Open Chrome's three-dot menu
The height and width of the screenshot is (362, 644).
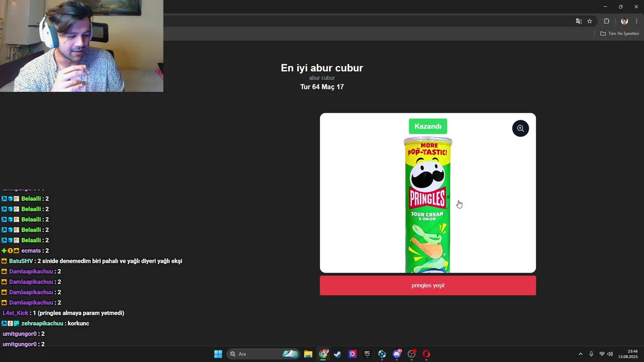(636, 21)
